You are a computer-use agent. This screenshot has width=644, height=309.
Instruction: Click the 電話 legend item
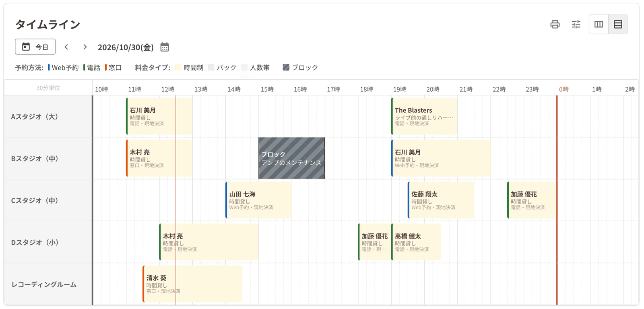click(92, 68)
